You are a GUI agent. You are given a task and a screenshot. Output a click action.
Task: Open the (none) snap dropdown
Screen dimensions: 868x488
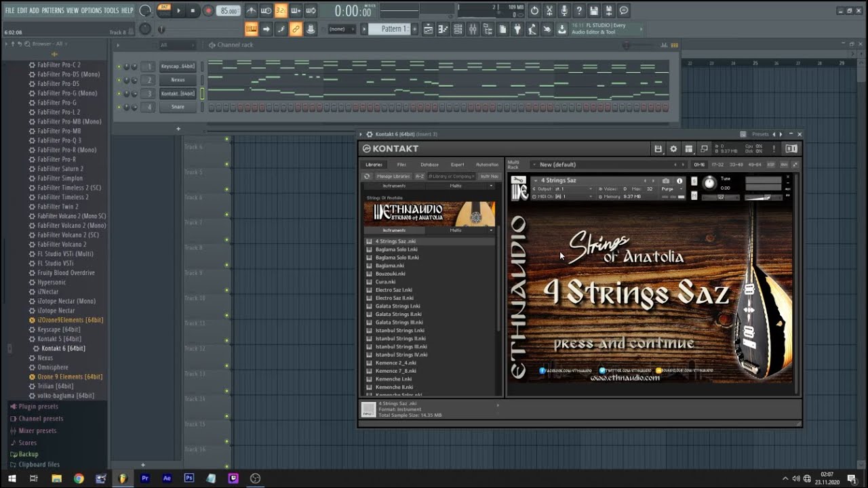click(341, 29)
